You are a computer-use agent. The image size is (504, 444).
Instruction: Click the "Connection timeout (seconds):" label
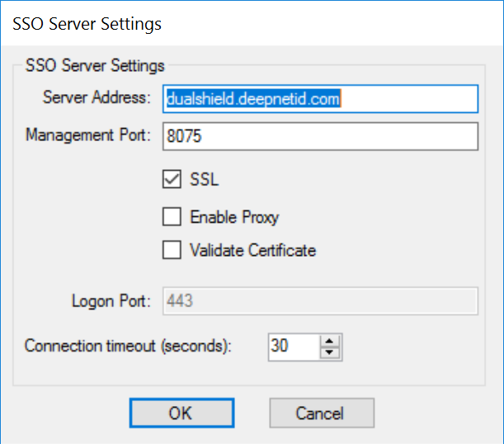128,346
